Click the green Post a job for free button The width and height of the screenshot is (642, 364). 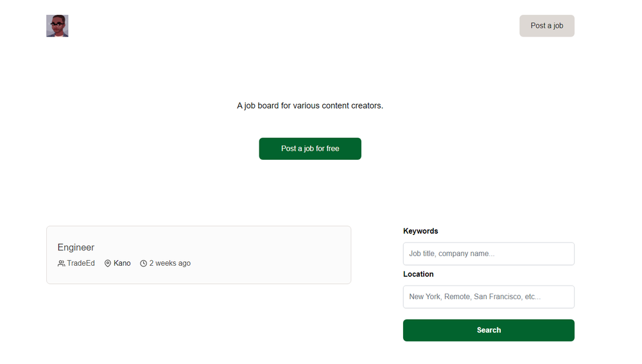click(x=310, y=149)
